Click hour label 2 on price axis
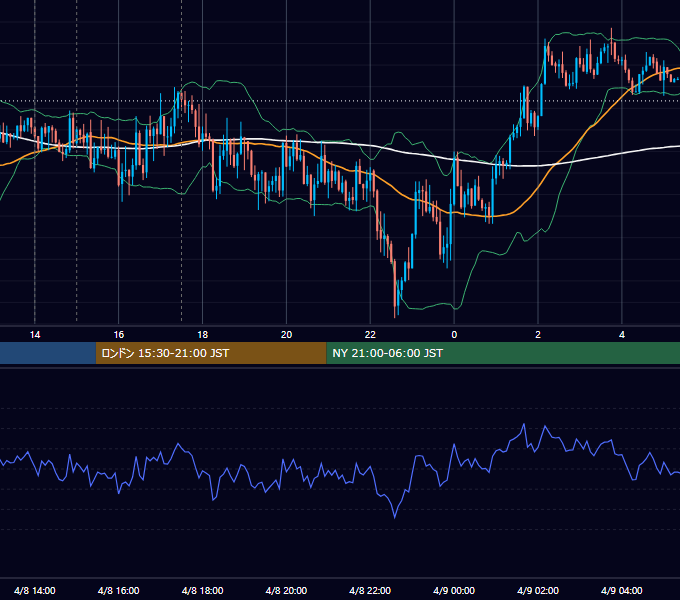This screenshot has height=600, width=680. pyautogui.click(x=538, y=335)
